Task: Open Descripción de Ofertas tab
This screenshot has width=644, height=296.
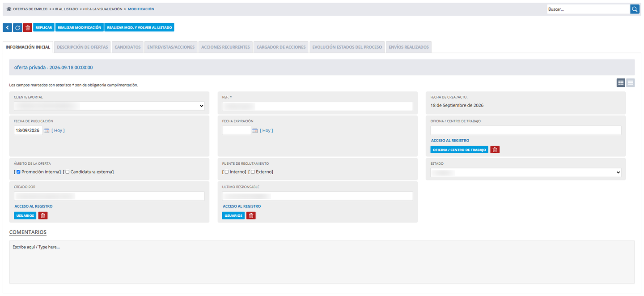Action: 83,47
